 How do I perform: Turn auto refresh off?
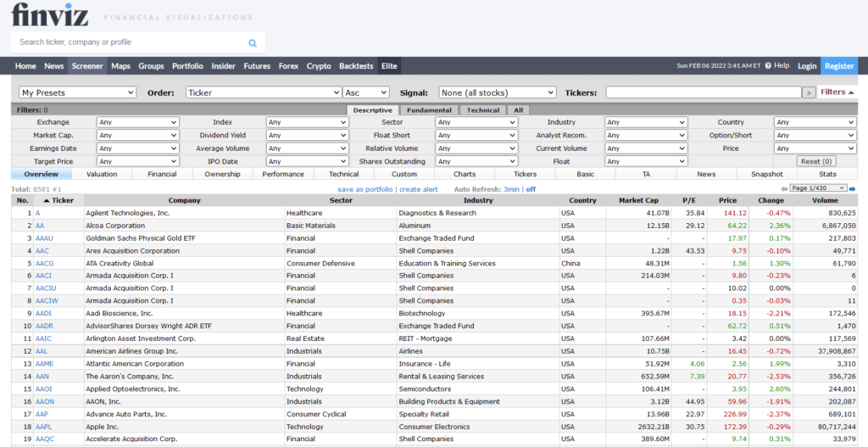point(531,189)
